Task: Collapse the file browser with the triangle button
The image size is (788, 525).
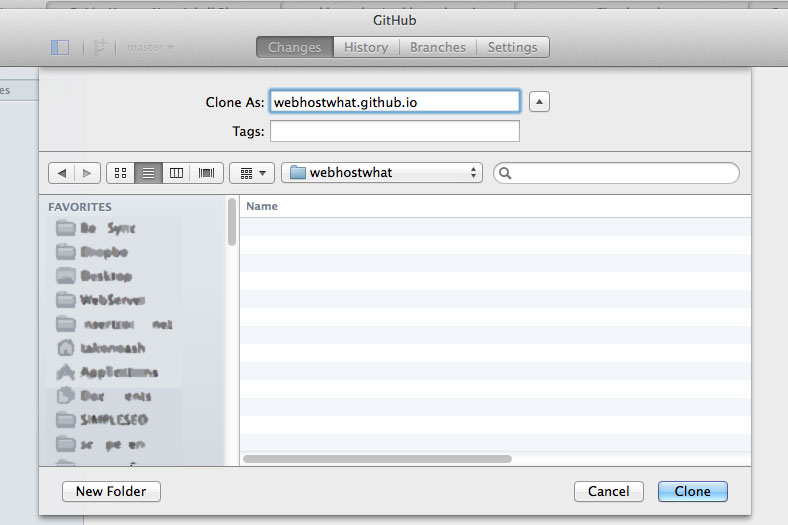Action: (x=539, y=102)
